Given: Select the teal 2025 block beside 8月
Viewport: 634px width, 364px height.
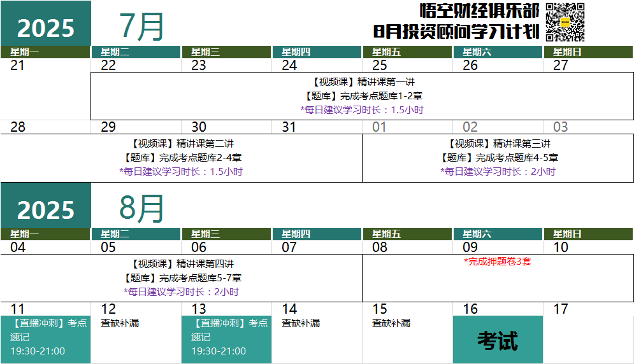Looking at the screenshot, I should 45,209.
